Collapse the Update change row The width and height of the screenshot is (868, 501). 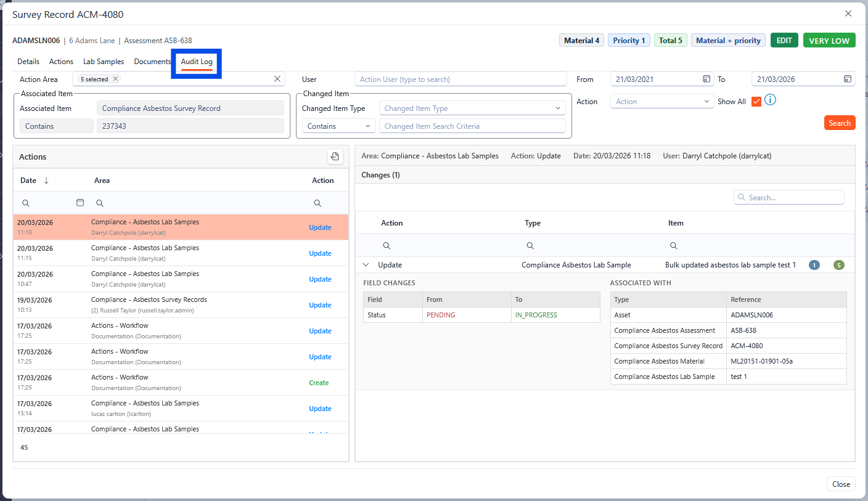pyautogui.click(x=366, y=265)
